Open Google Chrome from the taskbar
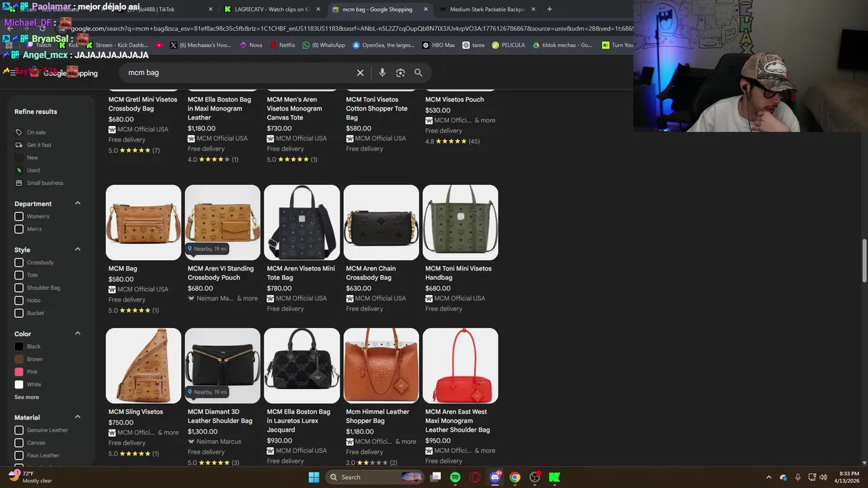Viewport: 868px width, 488px height. point(515,477)
